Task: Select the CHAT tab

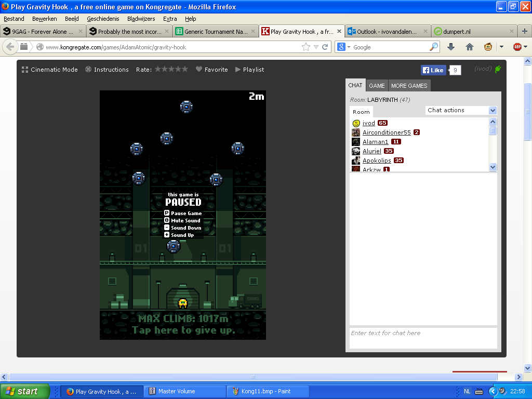Action: 355,86
